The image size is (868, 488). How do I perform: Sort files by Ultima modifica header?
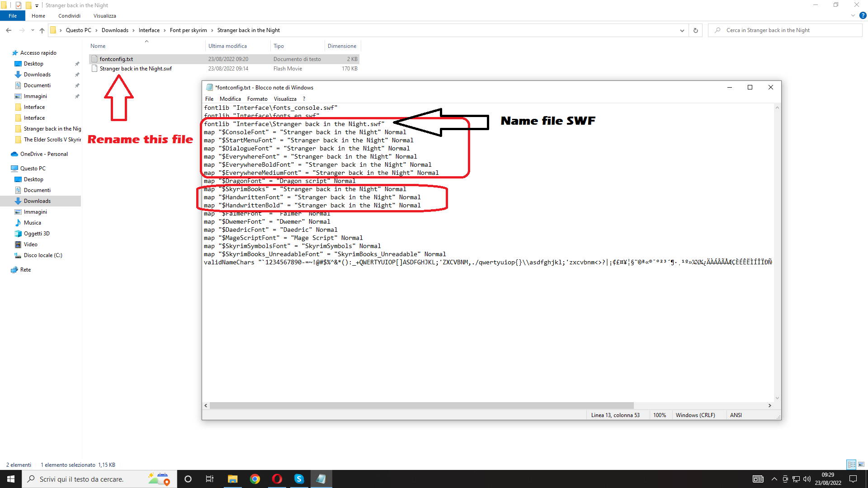227,46
